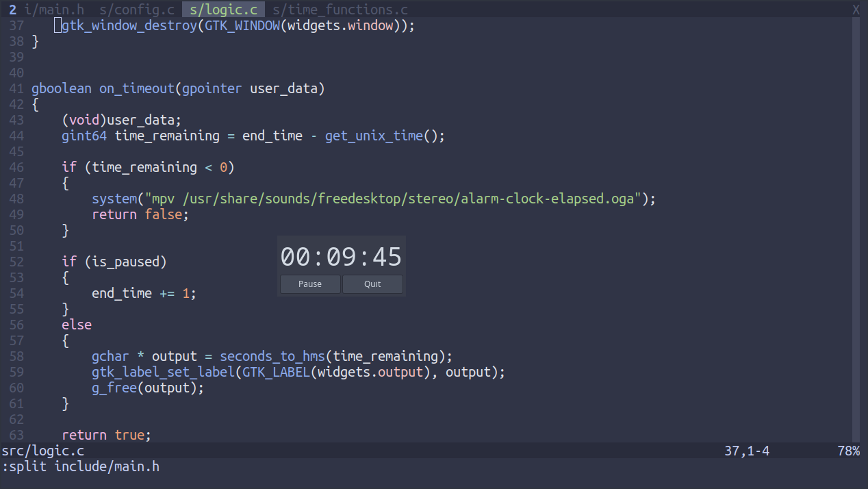
Task: Place cursor on on_timeout function name
Action: [x=137, y=88]
